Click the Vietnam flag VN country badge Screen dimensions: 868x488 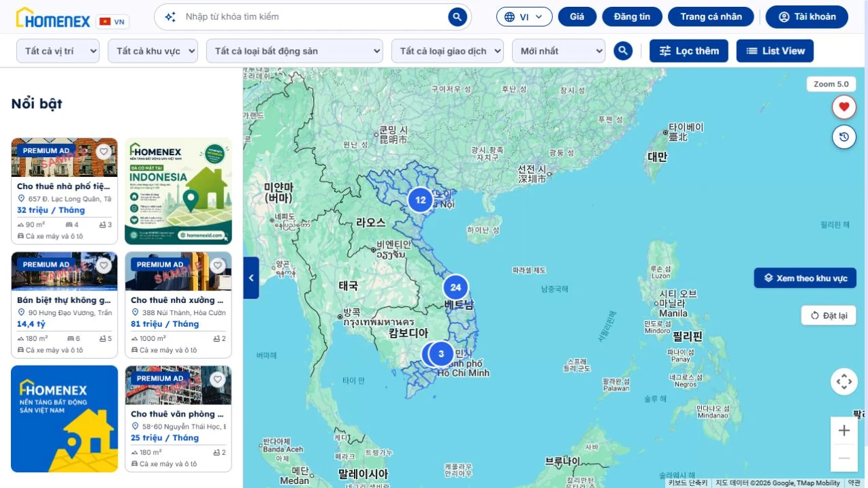112,22
